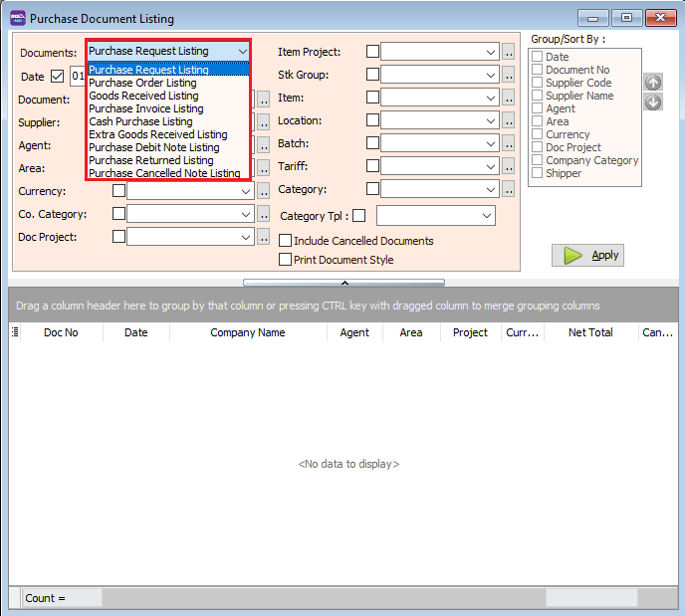This screenshot has width=685, height=616.
Task: Expand the Category Tpl dropdown
Action: [487, 216]
